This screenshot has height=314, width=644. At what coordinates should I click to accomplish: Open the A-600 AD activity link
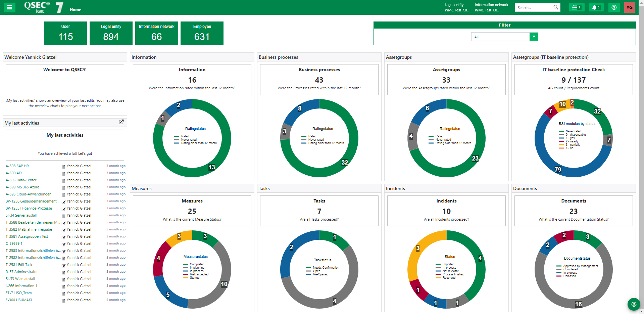pyautogui.click(x=14, y=173)
